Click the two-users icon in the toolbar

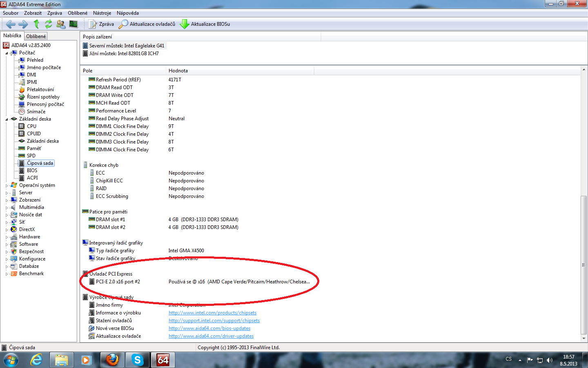coord(61,24)
